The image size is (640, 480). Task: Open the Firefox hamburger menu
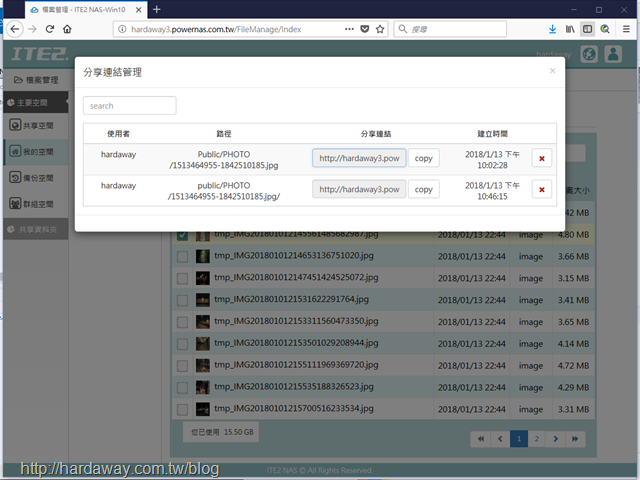626,29
